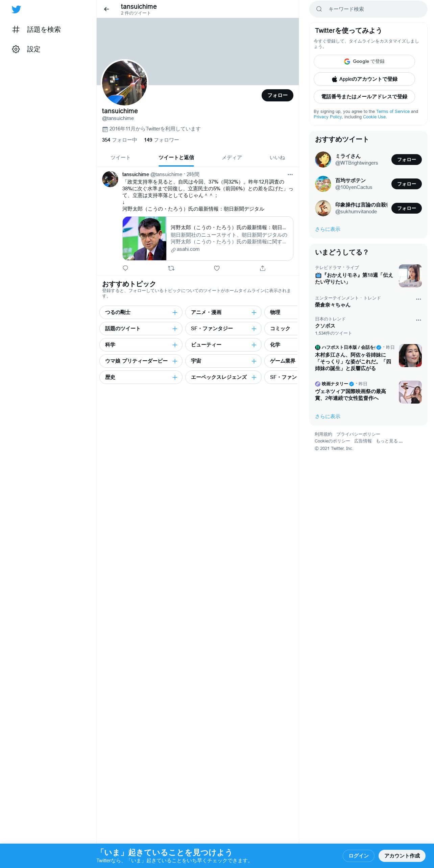Open 榮倉奈々ちゃん trend more menu
Image resolution: width=434 pixels, height=868 pixels.
coord(418,299)
